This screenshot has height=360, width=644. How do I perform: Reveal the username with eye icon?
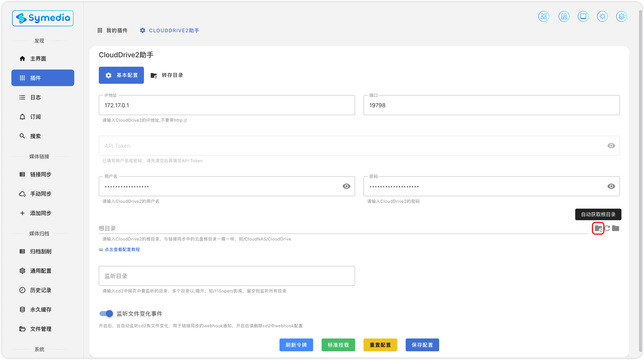click(346, 186)
